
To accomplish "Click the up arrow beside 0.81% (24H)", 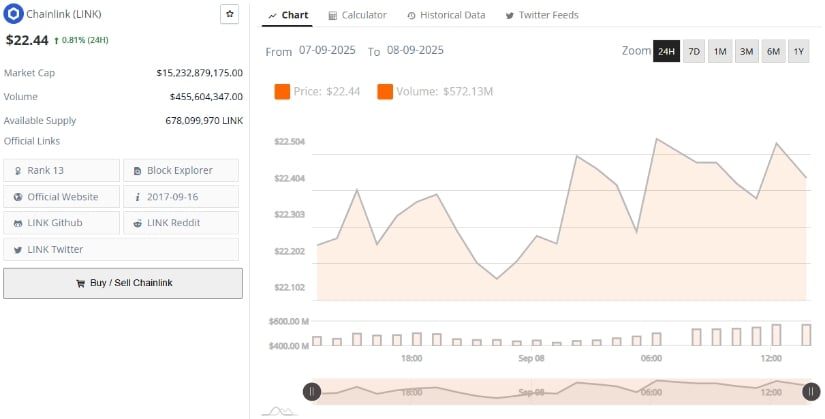I will (56, 41).
